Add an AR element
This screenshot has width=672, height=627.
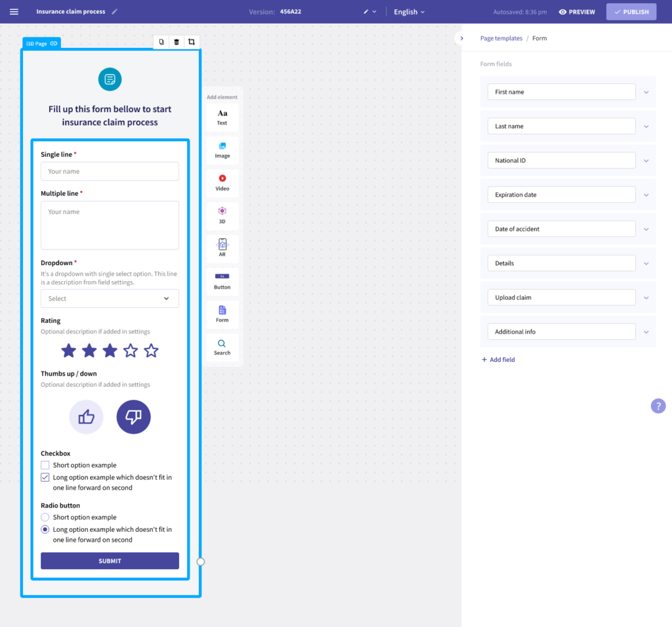coord(222,249)
